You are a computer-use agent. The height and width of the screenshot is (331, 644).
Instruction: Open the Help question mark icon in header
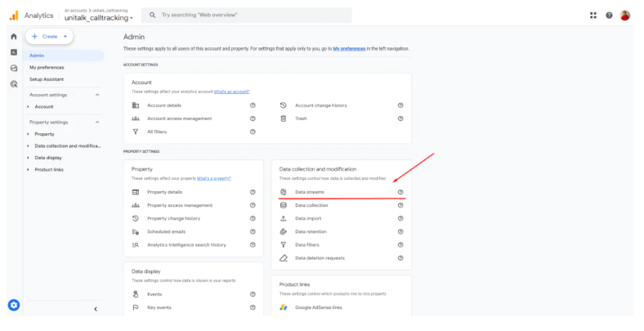[609, 16]
